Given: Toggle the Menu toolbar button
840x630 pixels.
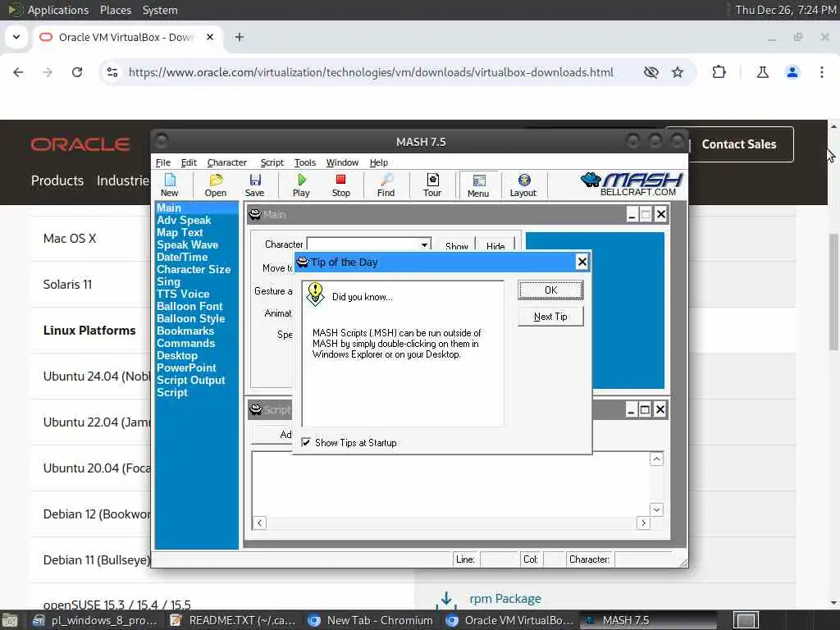Looking at the screenshot, I should pyautogui.click(x=478, y=185).
